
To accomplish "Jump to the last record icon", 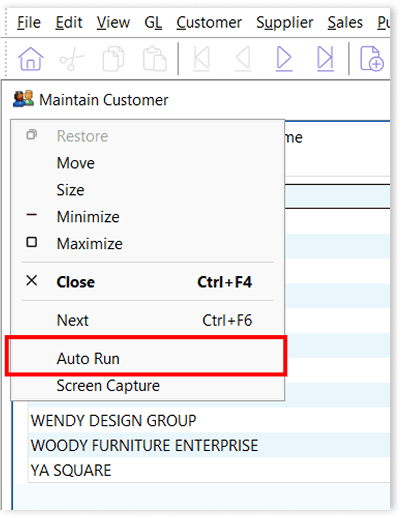I will [325, 59].
